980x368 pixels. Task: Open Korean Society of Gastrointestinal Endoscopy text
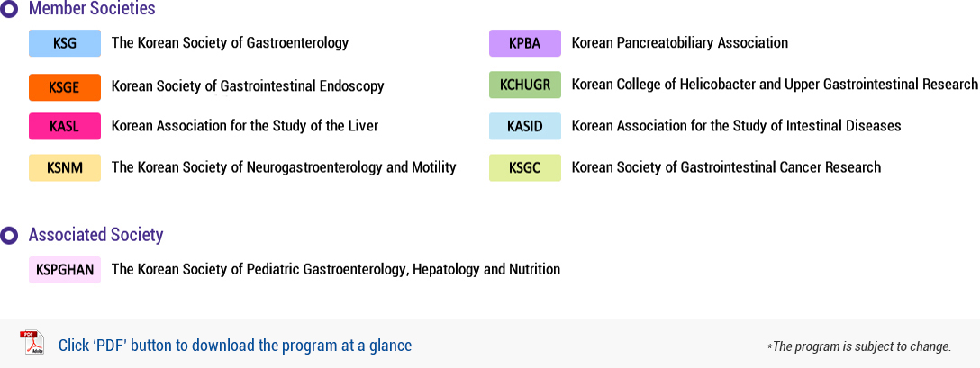pos(248,86)
